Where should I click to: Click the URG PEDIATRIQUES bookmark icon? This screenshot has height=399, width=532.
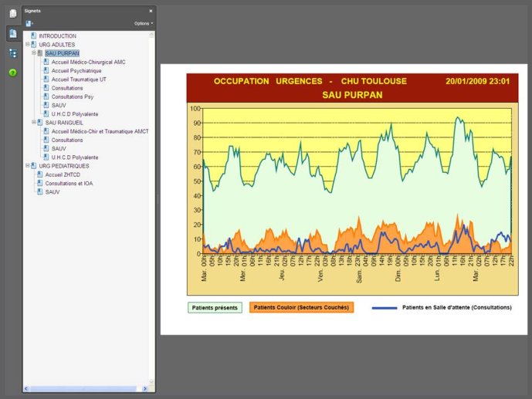coord(34,166)
